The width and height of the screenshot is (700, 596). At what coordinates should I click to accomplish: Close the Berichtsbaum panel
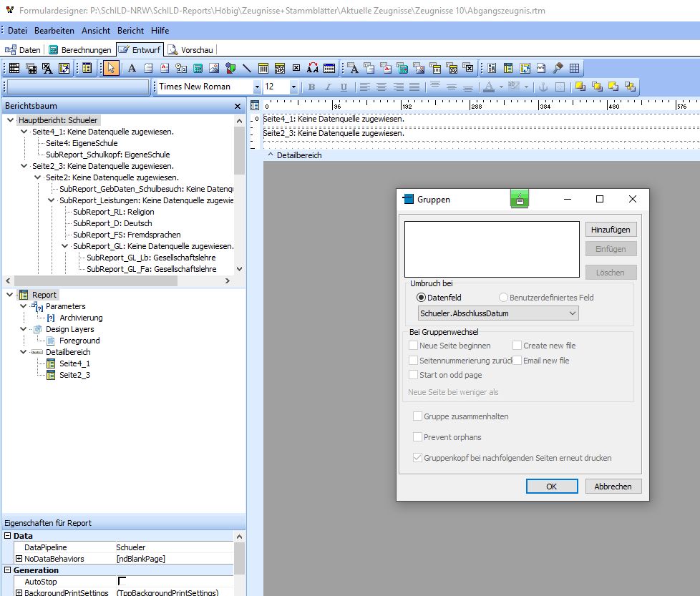[x=238, y=106]
